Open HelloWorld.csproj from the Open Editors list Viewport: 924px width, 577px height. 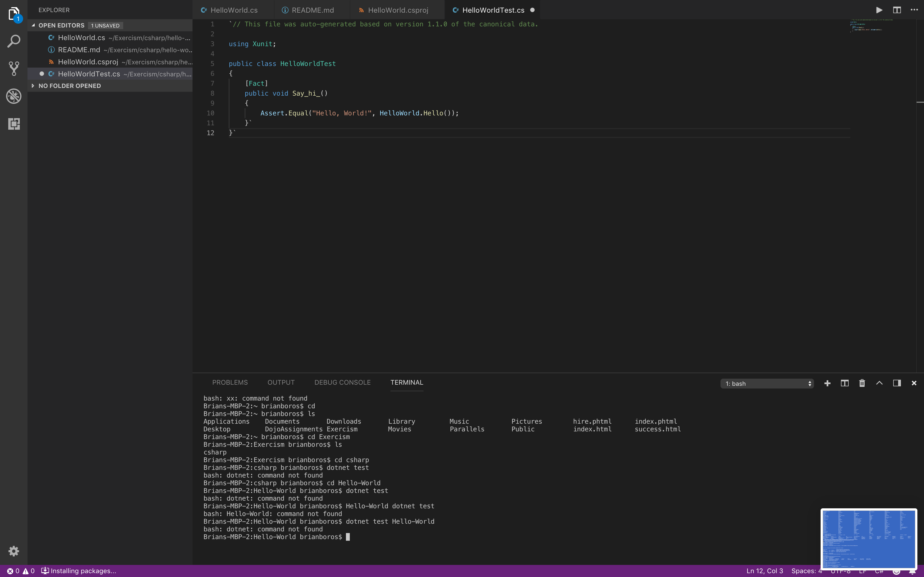pos(88,62)
